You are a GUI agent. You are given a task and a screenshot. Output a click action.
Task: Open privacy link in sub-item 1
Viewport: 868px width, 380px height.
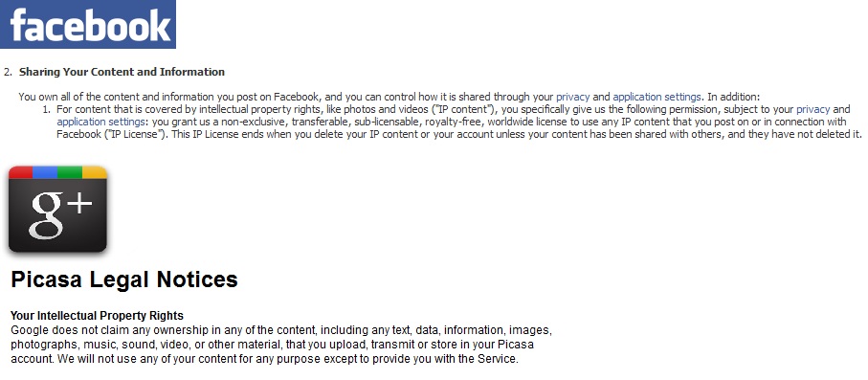tap(813, 109)
